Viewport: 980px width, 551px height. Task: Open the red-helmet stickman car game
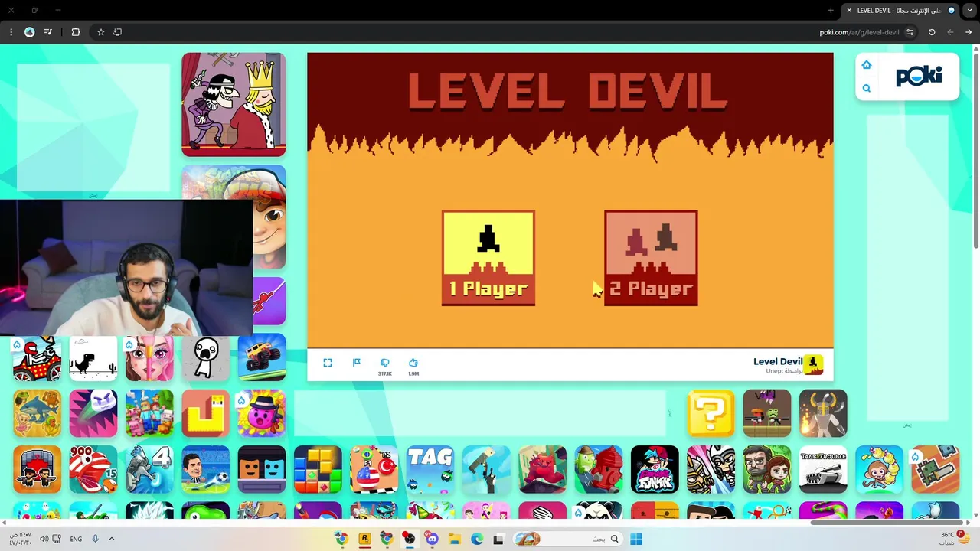pos(38,357)
